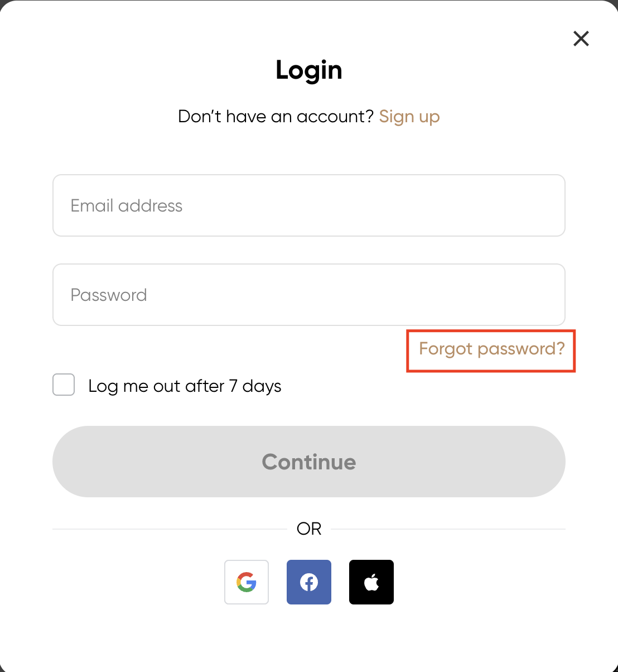Open the Sign up link
Image resolution: width=618 pixels, height=672 pixels.
[x=409, y=117]
